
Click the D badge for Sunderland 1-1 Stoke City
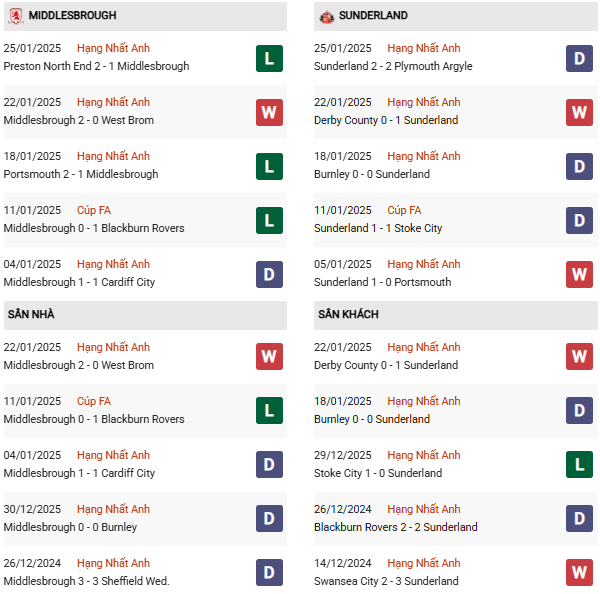coord(579,220)
